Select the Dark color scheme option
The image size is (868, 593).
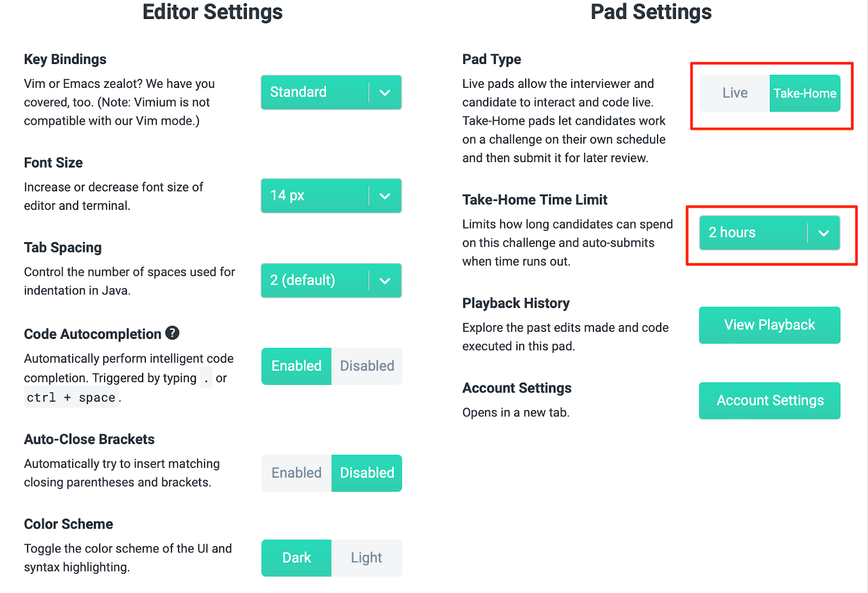[x=296, y=558]
